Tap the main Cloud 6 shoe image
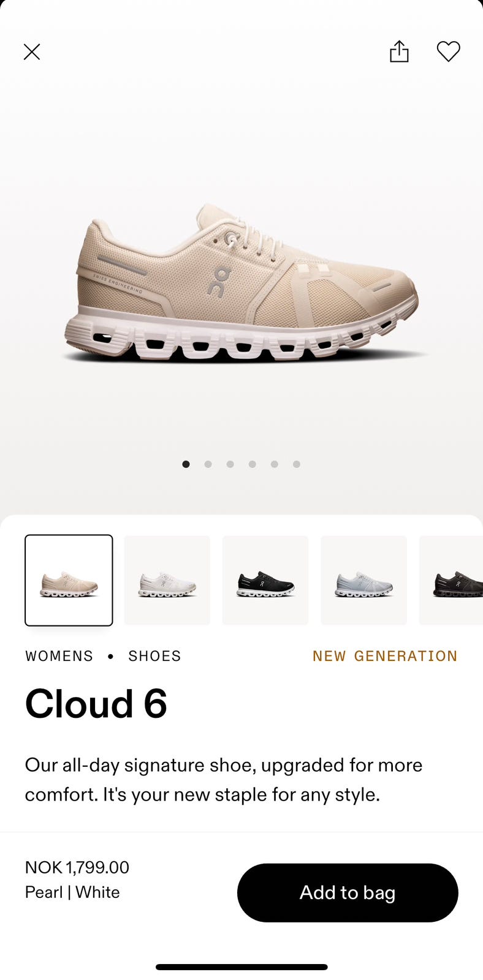The height and width of the screenshot is (980, 483). click(241, 282)
